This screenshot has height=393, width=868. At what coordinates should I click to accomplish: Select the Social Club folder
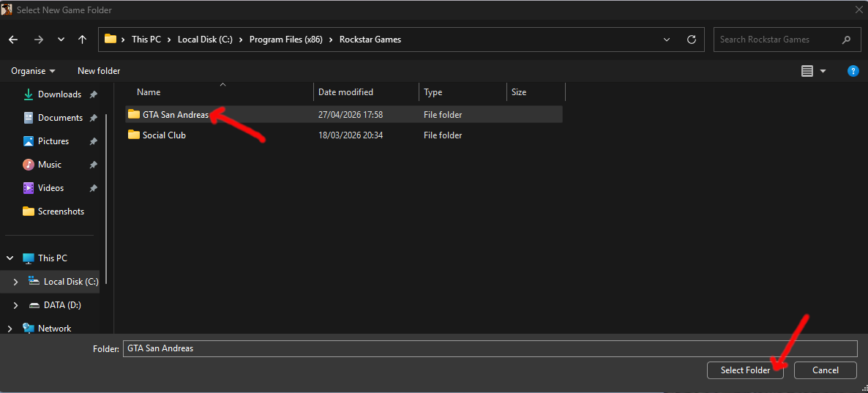coord(344,135)
